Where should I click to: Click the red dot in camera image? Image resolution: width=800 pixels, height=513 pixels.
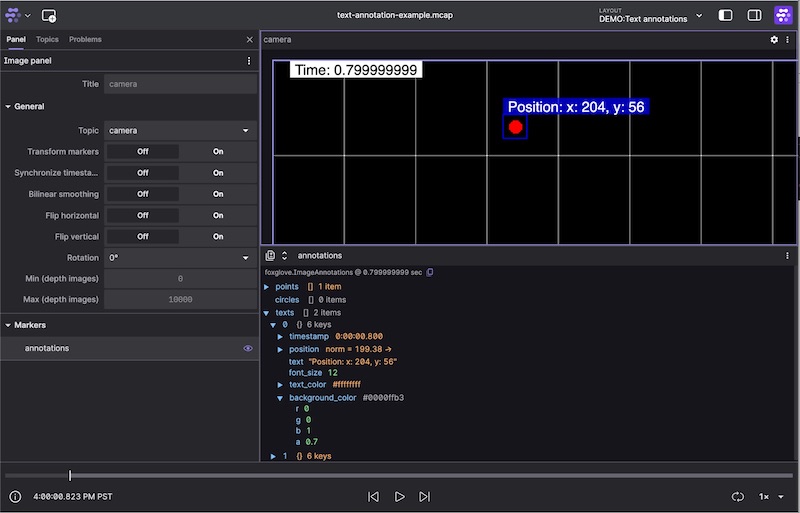[515, 127]
